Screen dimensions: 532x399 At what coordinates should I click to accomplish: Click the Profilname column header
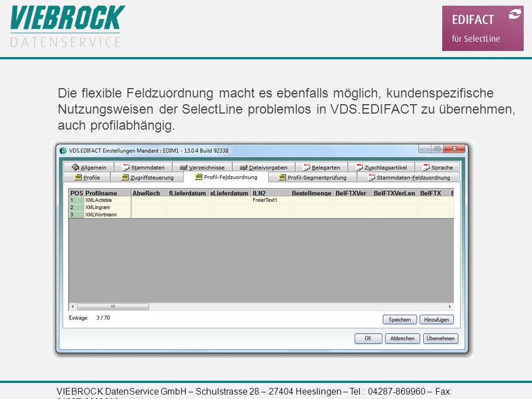(x=108, y=193)
